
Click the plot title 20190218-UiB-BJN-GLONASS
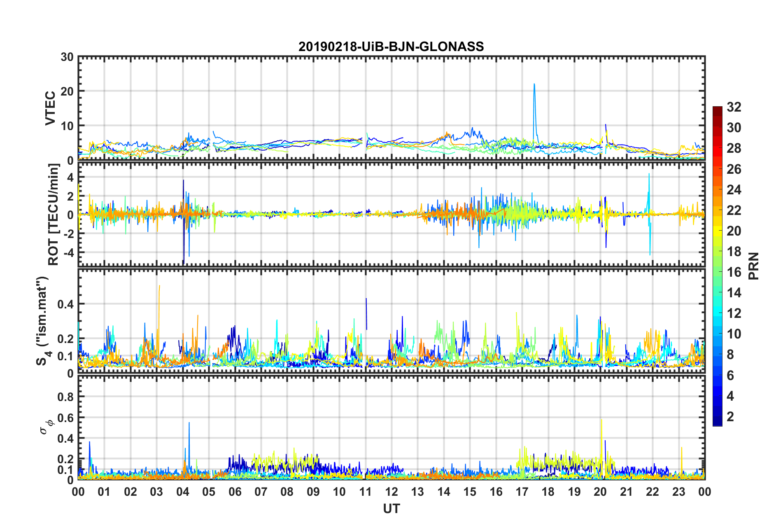pyautogui.click(x=391, y=47)
